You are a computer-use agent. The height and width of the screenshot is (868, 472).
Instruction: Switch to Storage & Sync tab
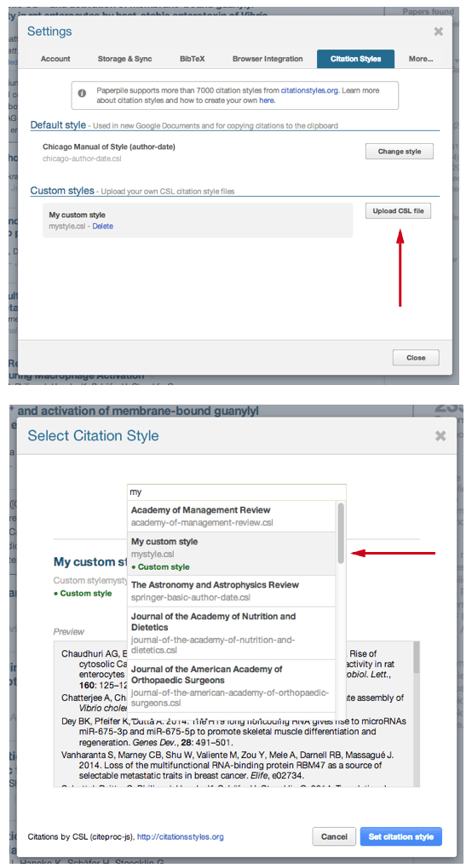[124, 59]
